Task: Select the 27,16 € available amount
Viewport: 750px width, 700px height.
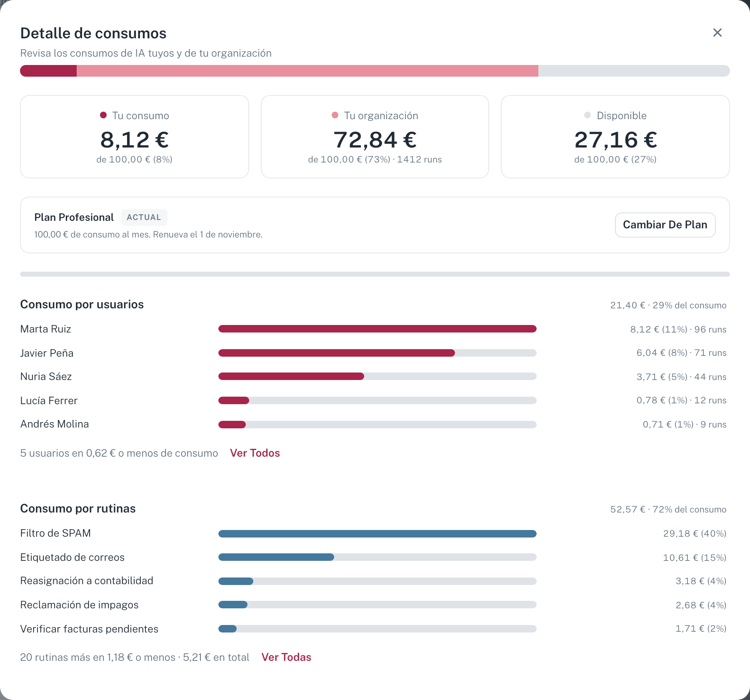Action: coord(615,140)
